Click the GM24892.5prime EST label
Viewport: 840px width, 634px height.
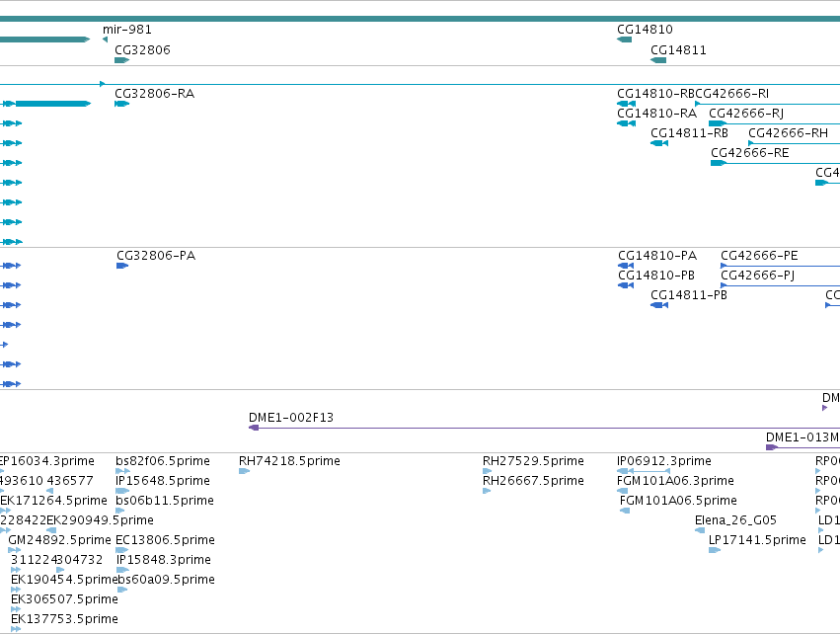59,540
